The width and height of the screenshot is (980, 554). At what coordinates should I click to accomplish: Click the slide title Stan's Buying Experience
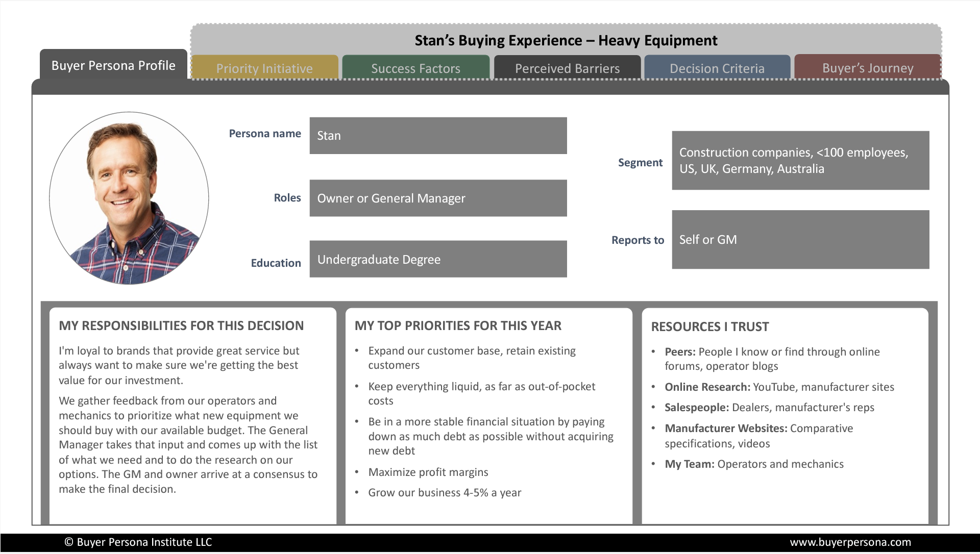pos(566,40)
